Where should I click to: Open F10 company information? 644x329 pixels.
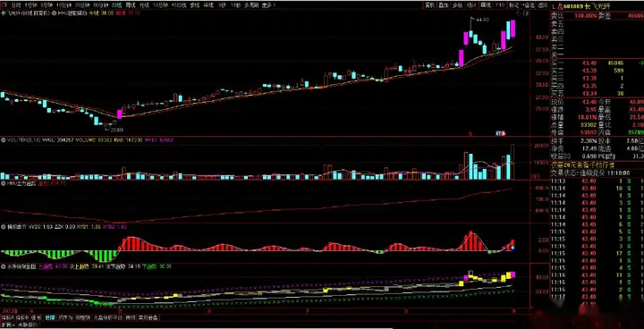[x=500, y=5]
